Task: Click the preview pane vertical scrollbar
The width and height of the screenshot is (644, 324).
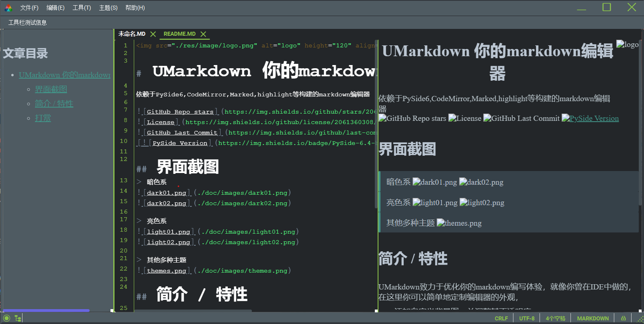Action: 640,123
